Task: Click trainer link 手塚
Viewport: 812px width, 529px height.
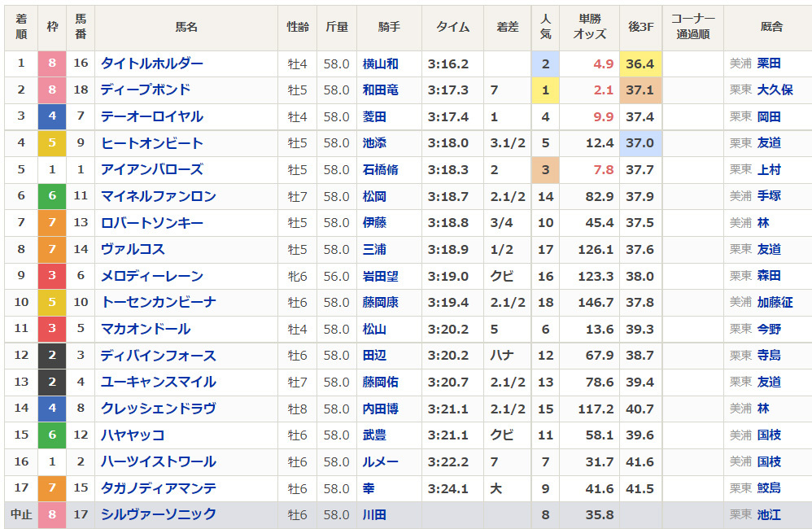Action: 769,196
